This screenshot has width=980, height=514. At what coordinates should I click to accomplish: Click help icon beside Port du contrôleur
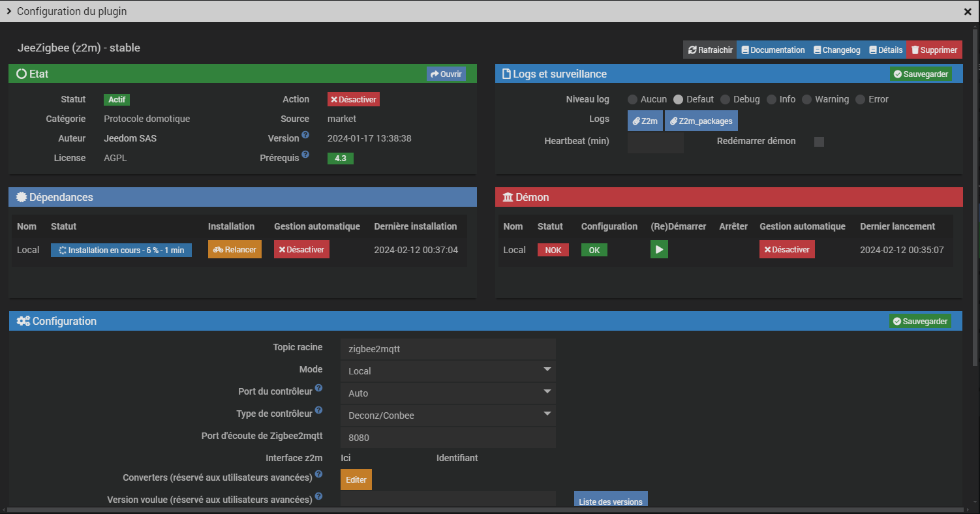point(318,388)
